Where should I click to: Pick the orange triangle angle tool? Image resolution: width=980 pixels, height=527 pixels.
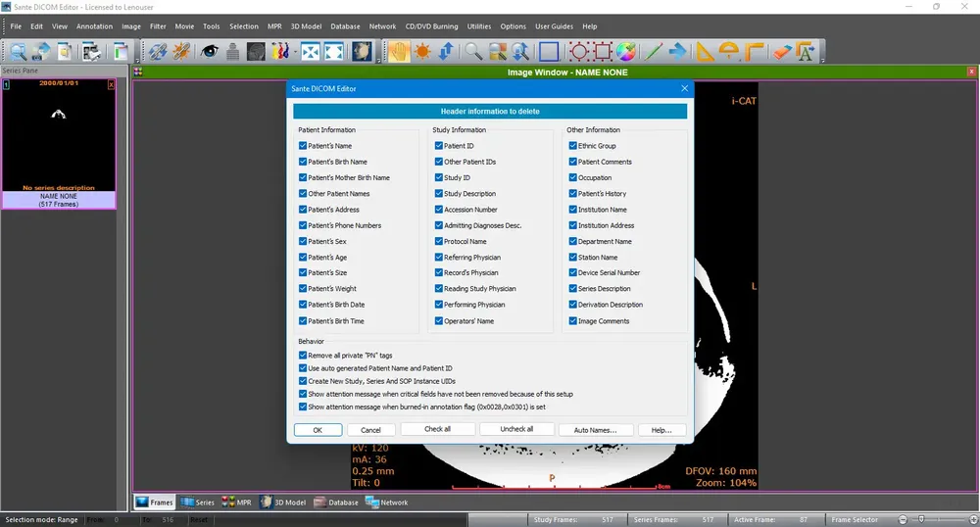(x=705, y=51)
